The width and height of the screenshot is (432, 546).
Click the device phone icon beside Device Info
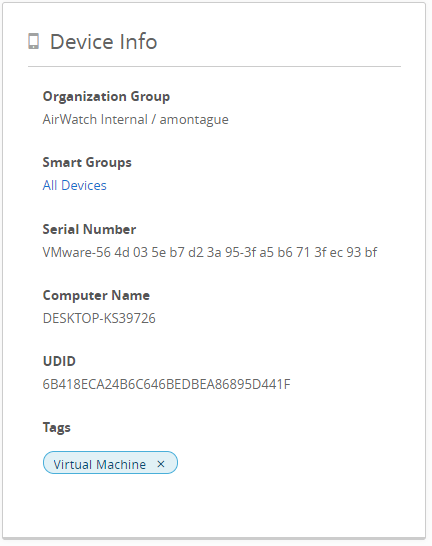click(33, 41)
